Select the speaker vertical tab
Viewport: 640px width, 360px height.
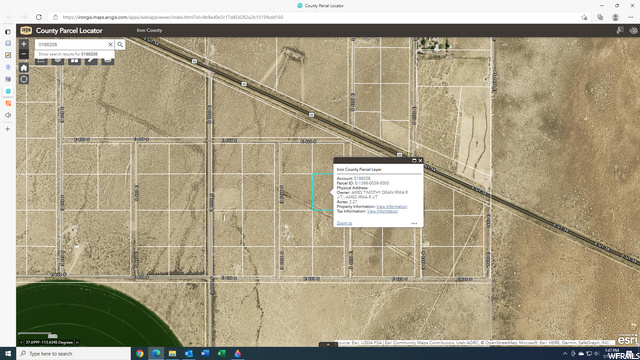(x=8, y=116)
